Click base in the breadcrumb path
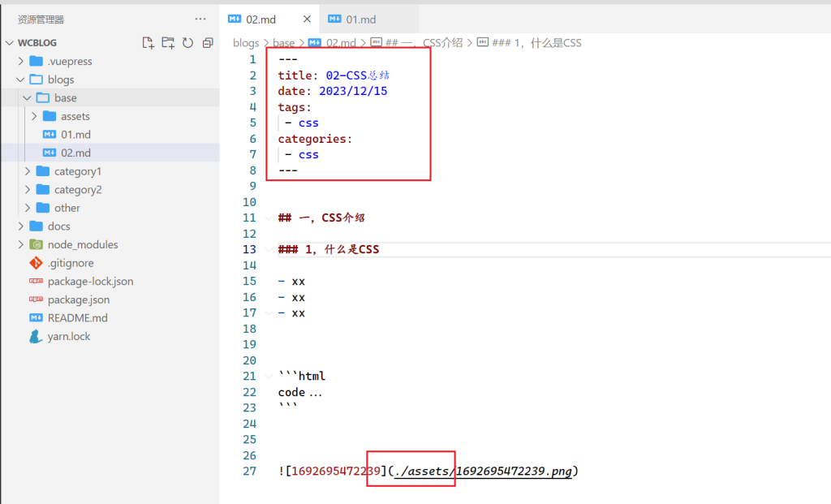The width and height of the screenshot is (831, 504). coord(283,43)
